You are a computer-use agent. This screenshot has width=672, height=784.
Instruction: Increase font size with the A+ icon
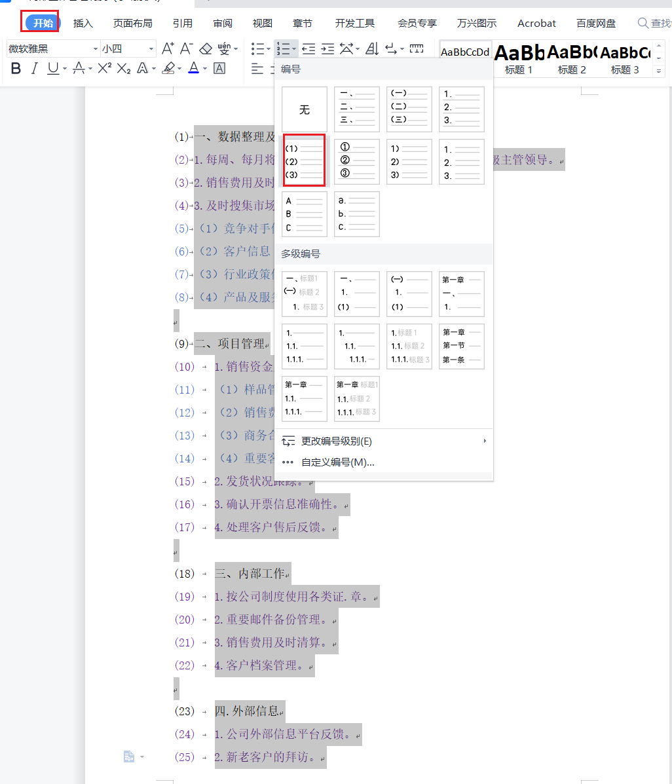(168, 48)
